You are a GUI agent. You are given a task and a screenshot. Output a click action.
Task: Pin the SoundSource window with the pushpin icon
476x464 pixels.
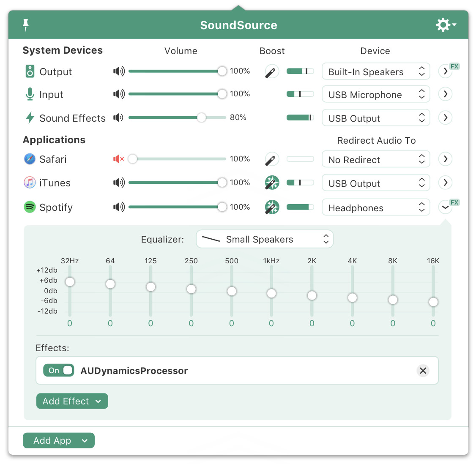coord(26,25)
